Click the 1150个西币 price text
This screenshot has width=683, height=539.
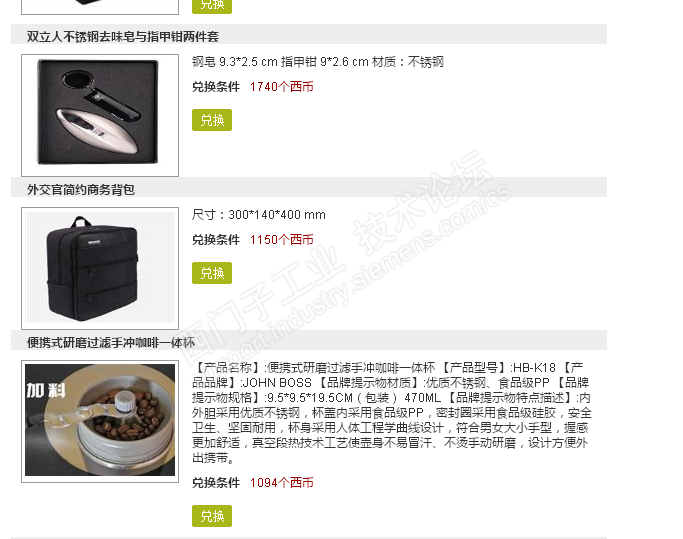click(281, 240)
